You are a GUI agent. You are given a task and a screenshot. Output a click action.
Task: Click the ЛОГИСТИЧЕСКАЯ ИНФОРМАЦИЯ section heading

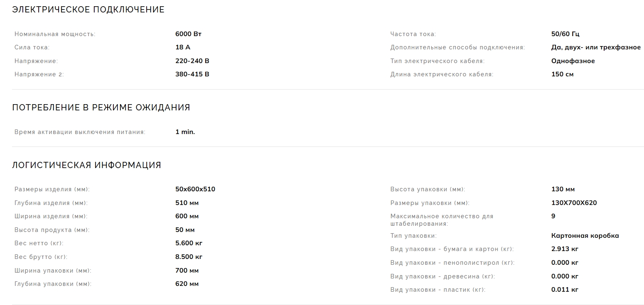86,165
